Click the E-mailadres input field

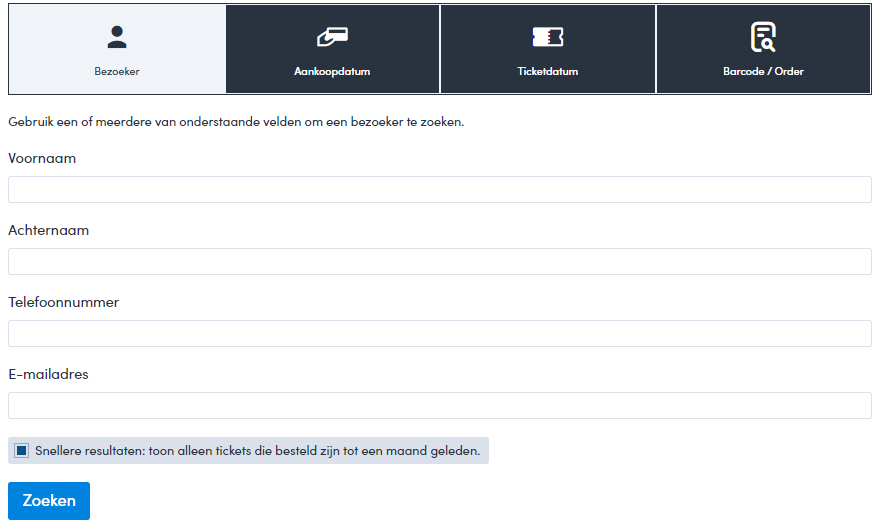(439, 406)
